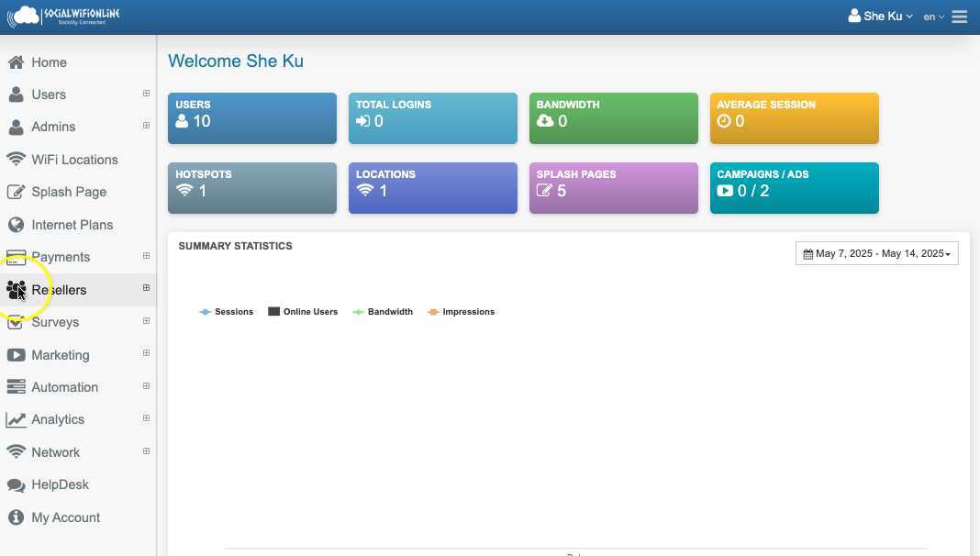Click the Welcome She Ku heading
The width and height of the screenshot is (980, 556).
click(236, 61)
